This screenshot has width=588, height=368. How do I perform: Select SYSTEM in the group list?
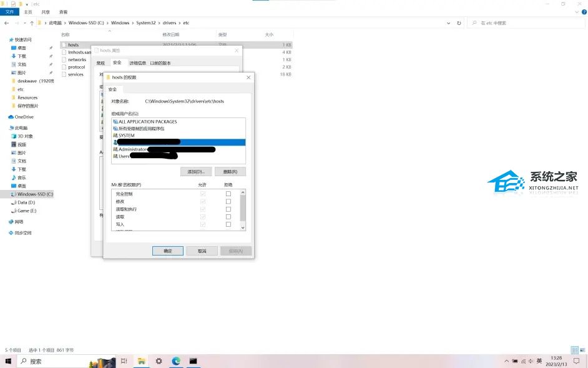(x=126, y=135)
